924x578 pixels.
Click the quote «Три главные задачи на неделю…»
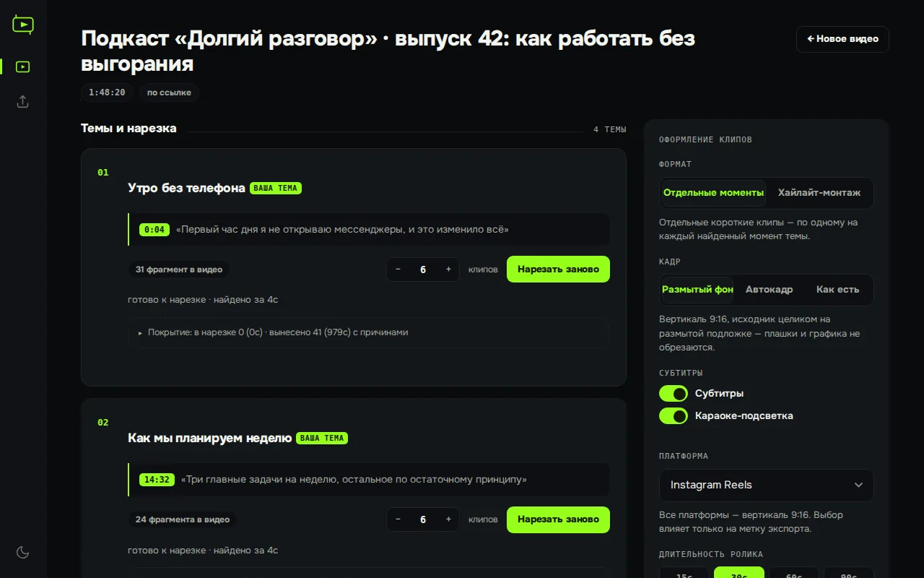pos(354,480)
